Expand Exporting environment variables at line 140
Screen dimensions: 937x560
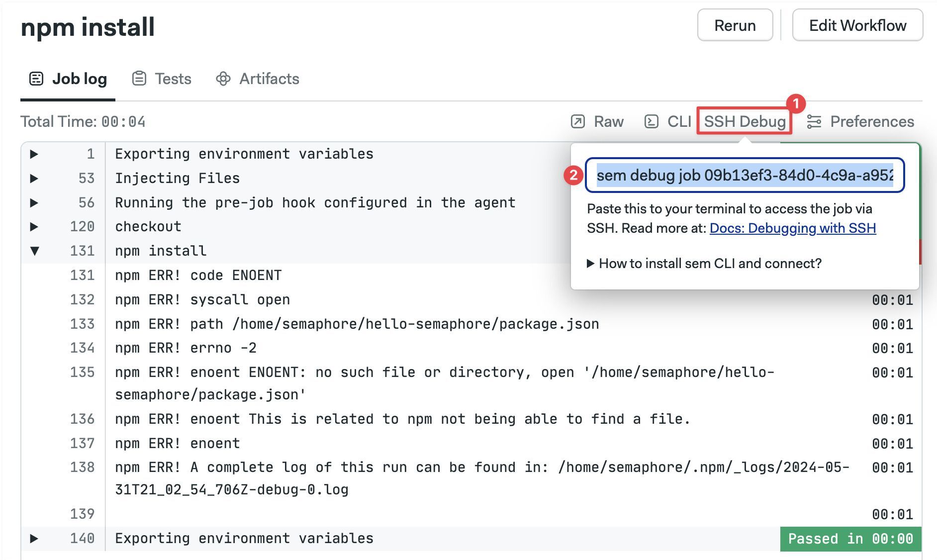click(34, 539)
